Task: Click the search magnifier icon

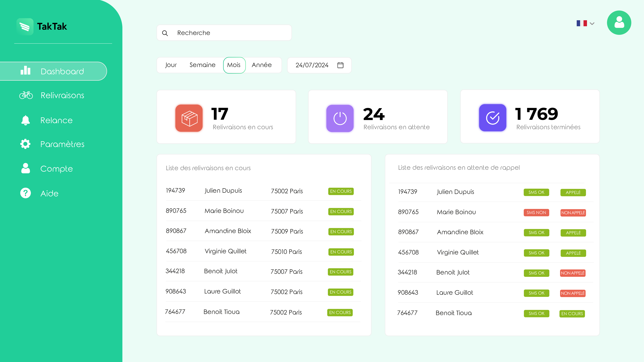Action: pyautogui.click(x=165, y=33)
